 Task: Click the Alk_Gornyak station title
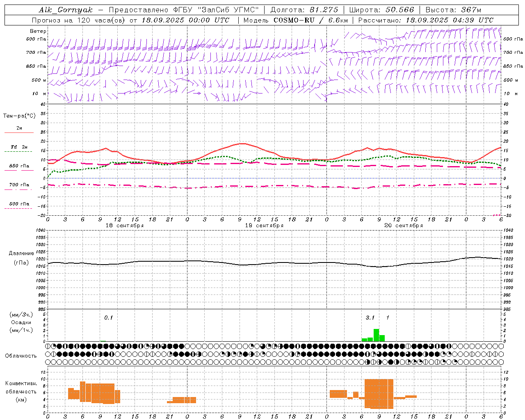(66, 10)
